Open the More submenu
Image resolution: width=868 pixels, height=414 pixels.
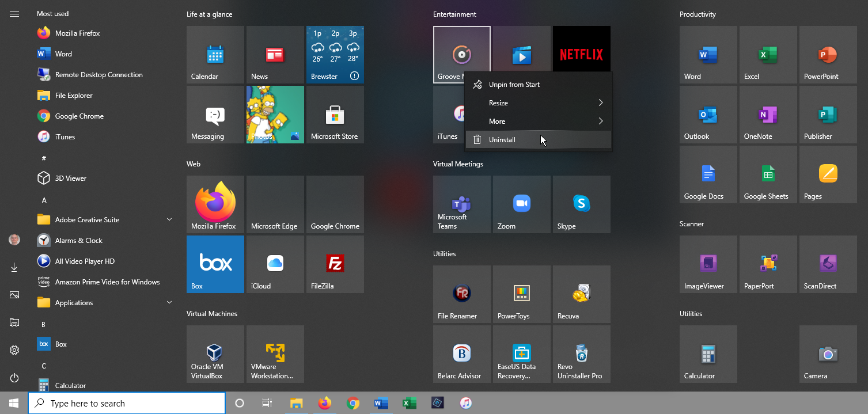538,121
